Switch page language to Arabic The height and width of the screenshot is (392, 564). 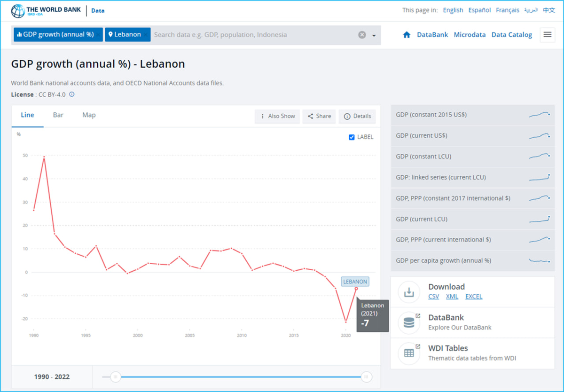pos(531,10)
